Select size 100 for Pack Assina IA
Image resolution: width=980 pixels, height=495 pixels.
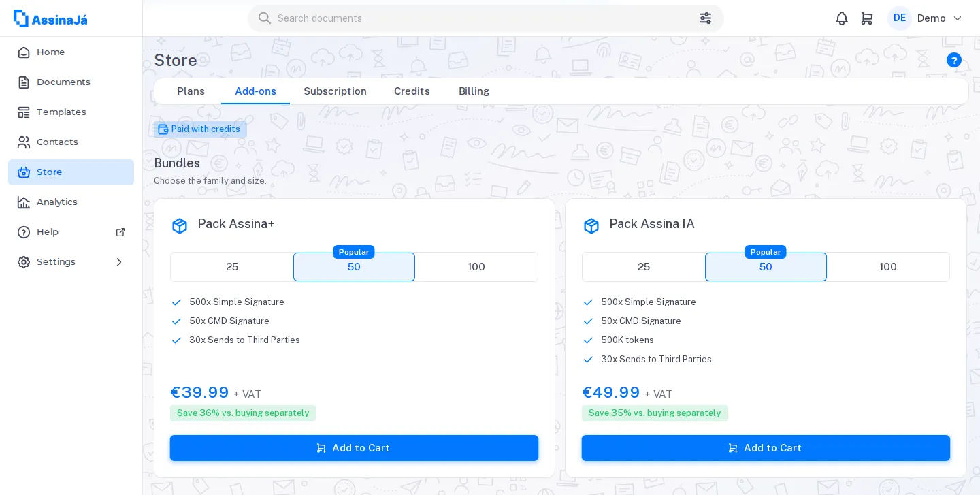[x=888, y=267]
